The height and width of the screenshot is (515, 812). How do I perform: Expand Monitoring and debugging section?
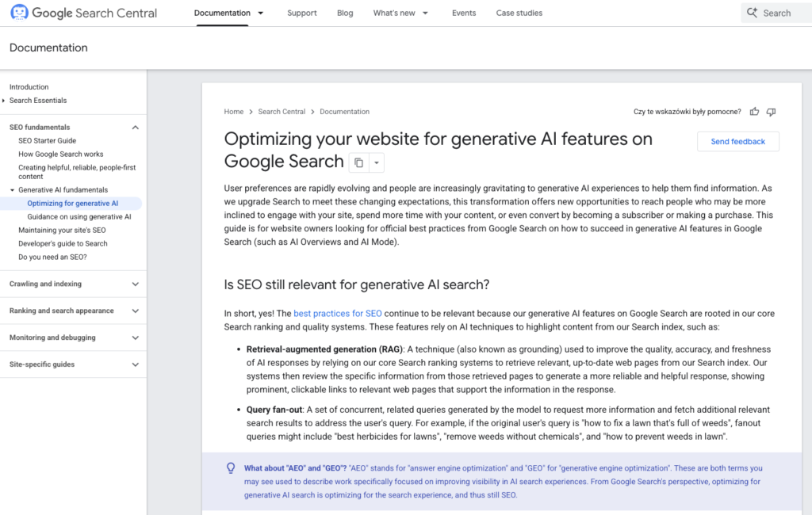pos(135,338)
